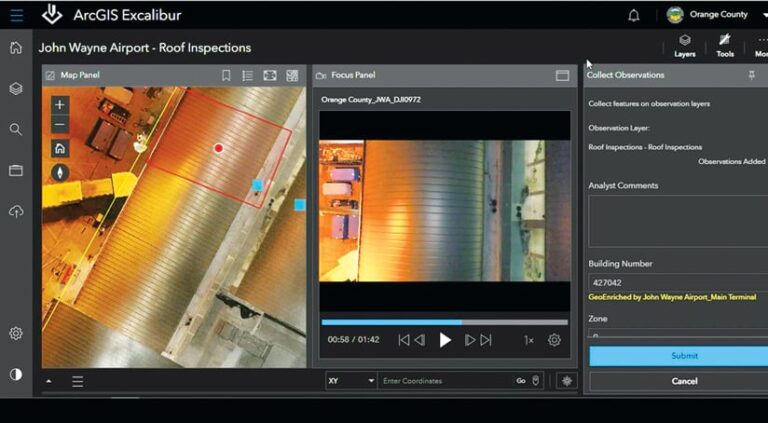The height and width of the screenshot is (423, 768).
Task: Open the projects briefcase icon in sidebar
Action: [x=16, y=170]
